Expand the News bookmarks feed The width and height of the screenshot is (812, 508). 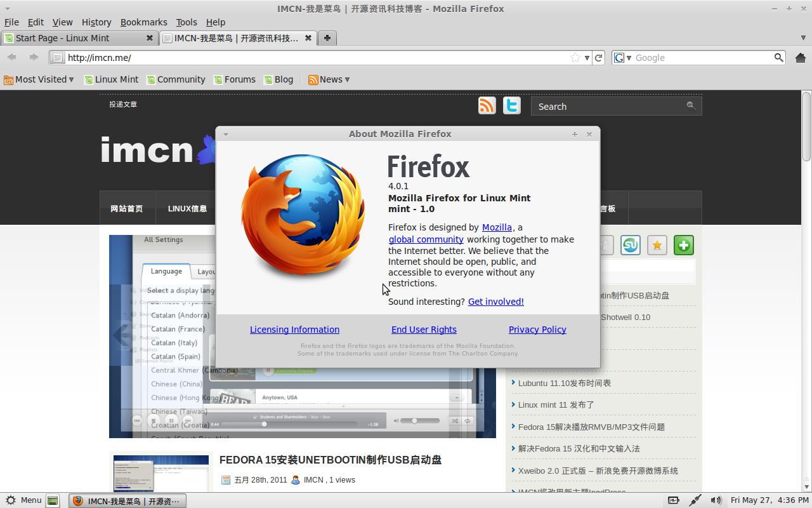329,79
